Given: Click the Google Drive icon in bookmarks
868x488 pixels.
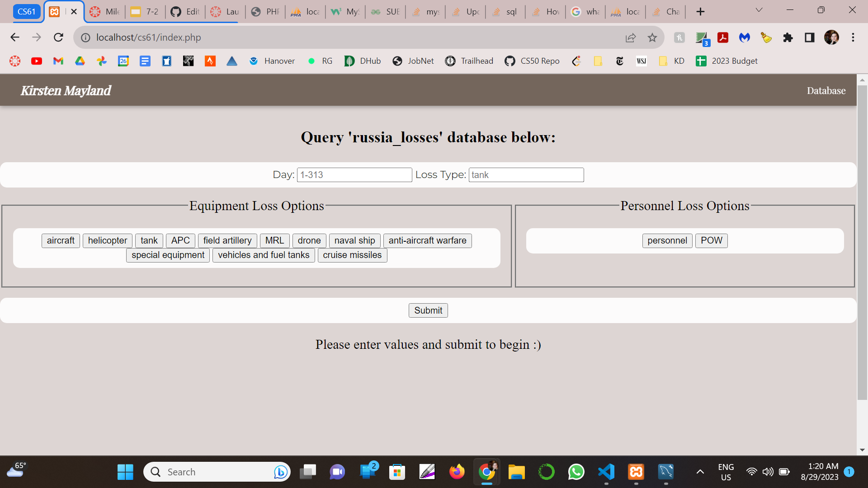Looking at the screenshot, I should [80, 61].
